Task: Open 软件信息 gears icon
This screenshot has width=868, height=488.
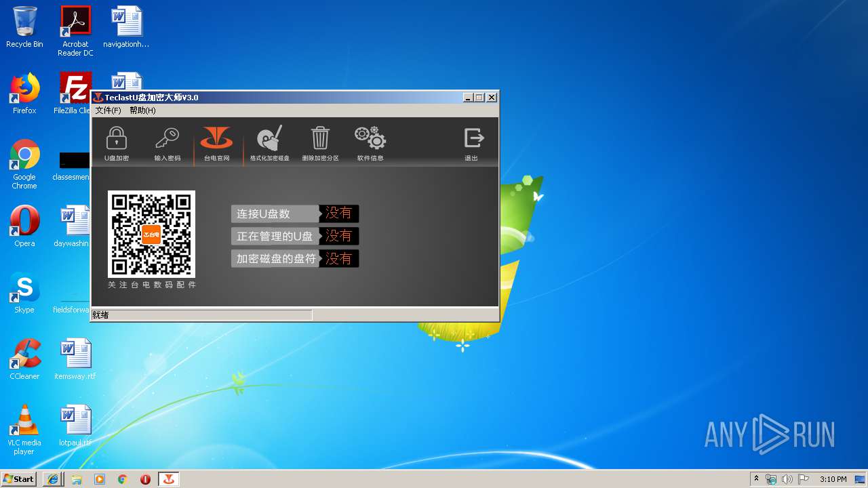Action: [x=370, y=143]
